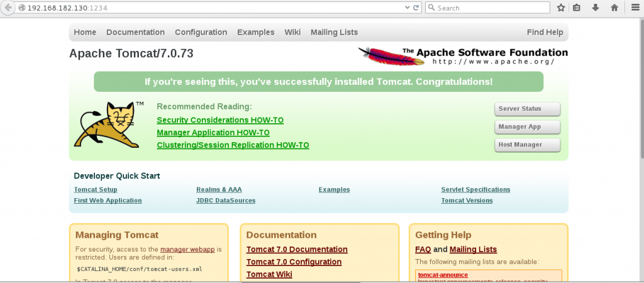Open the hamburger menu icon
644x283 pixels.
[x=635, y=8]
